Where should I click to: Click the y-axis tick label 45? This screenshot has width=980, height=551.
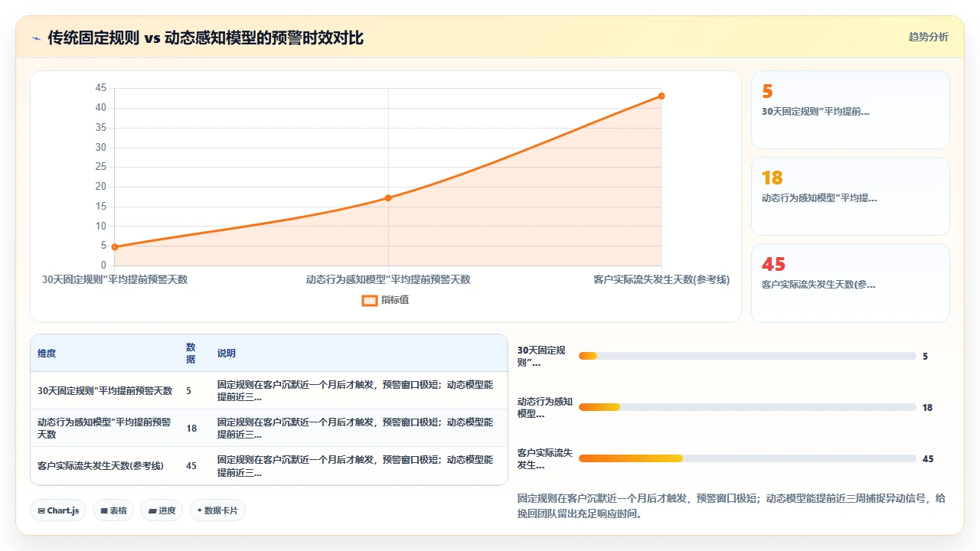tap(101, 88)
